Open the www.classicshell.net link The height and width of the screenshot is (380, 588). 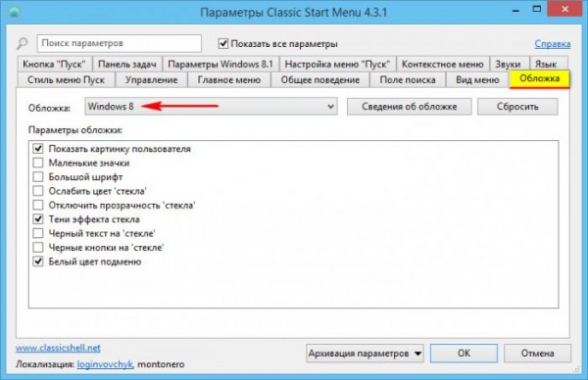pos(58,348)
